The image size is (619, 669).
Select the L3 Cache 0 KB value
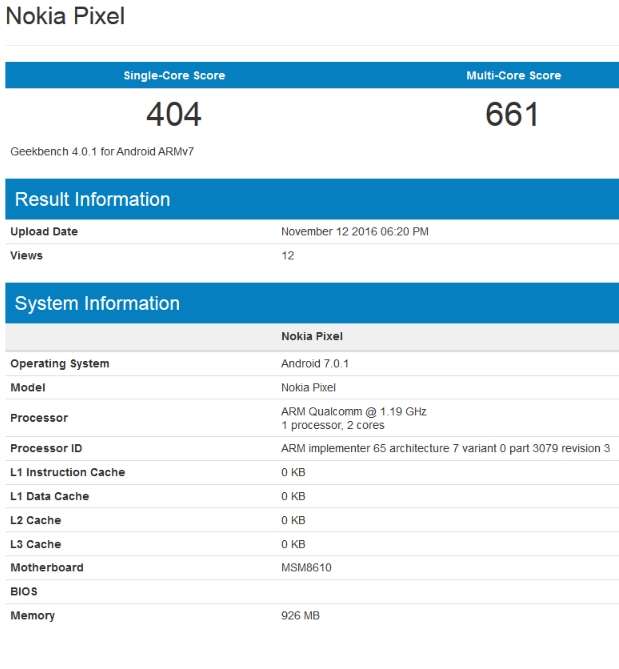[x=293, y=544]
